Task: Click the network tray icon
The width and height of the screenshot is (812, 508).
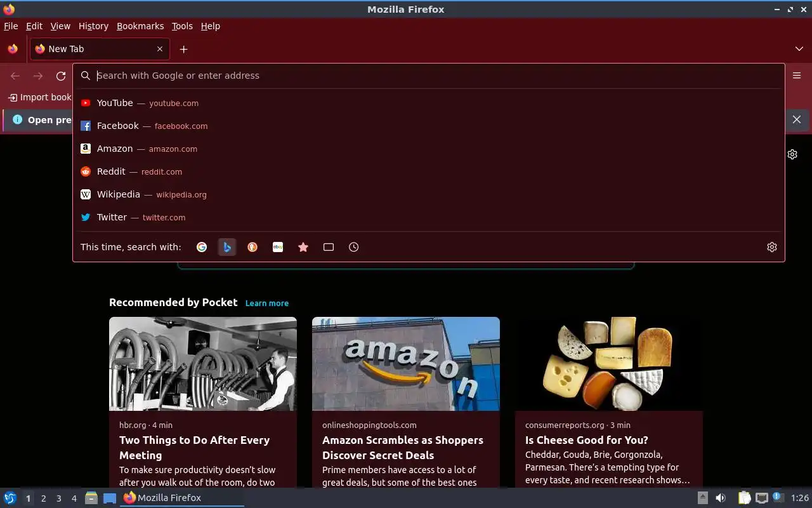Action: tap(761, 498)
